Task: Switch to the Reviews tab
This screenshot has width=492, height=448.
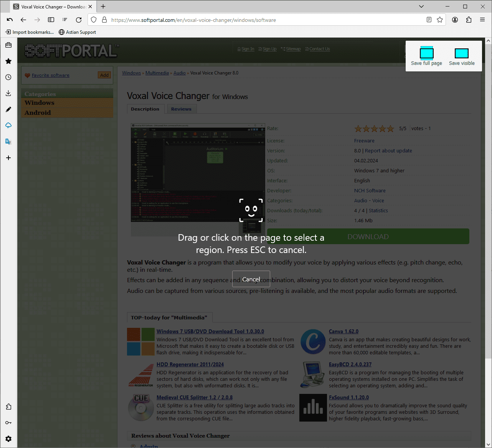Action: click(x=181, y=109)
